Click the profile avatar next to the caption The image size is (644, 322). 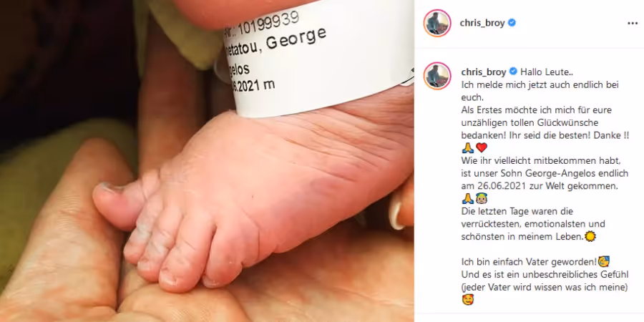tap(437, 76)
